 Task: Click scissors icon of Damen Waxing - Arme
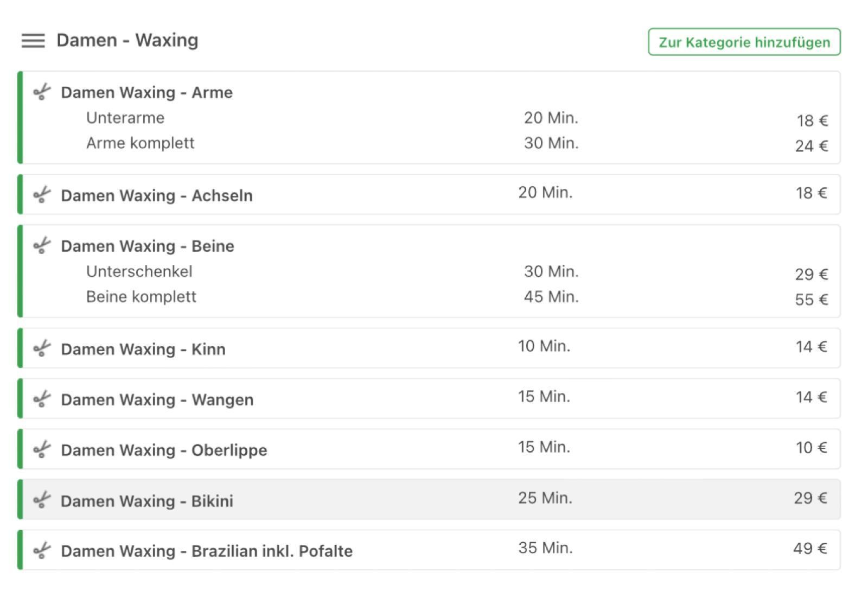coord(42,92)
